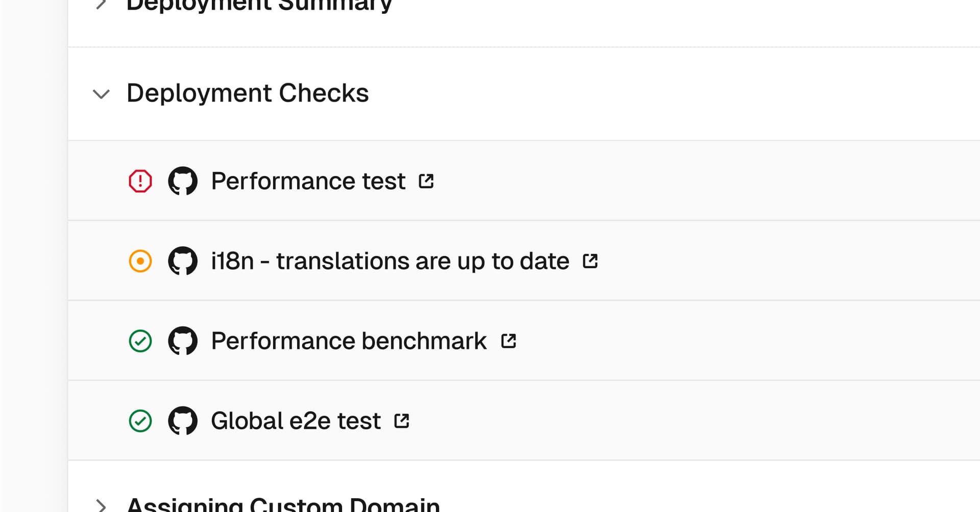Open external link icon for Performance benchmark
Viewport: 980px width, 512px height.
pyautogui.click(x=509, y=341)
